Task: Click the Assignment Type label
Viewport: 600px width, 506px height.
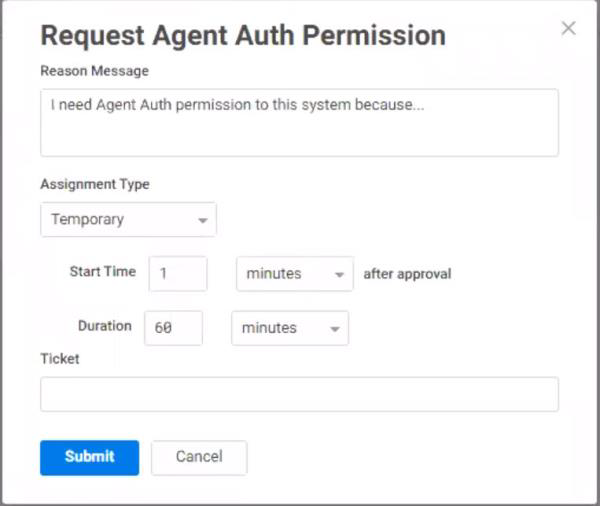Action: point(95,185)
